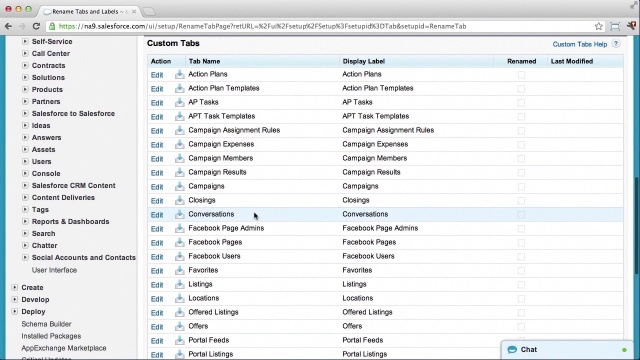The image size is (640, 360).
Task: Click the icon beside Offers row
Action: (180, 327)
